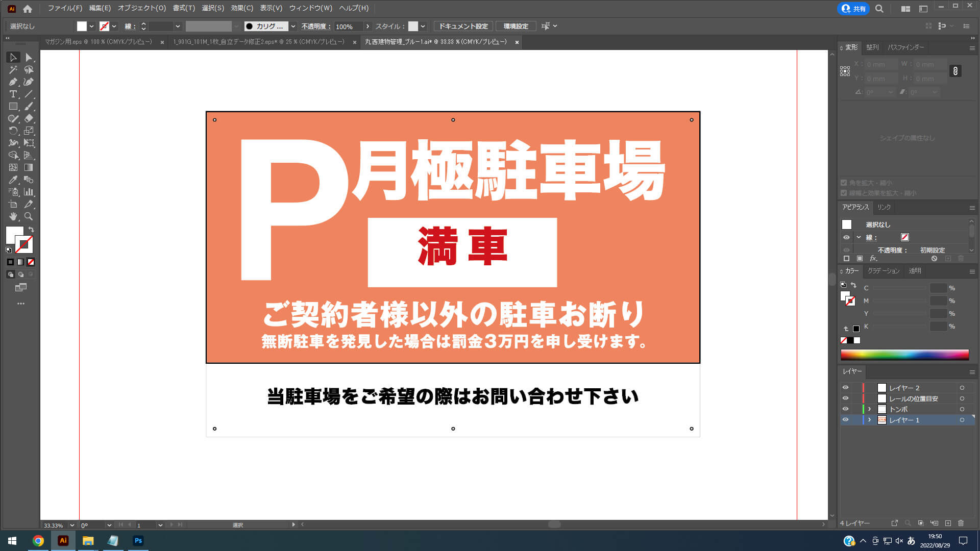Pick the Column Graph tool
Screen dimensions: 980x551
(x=29, y=192)
